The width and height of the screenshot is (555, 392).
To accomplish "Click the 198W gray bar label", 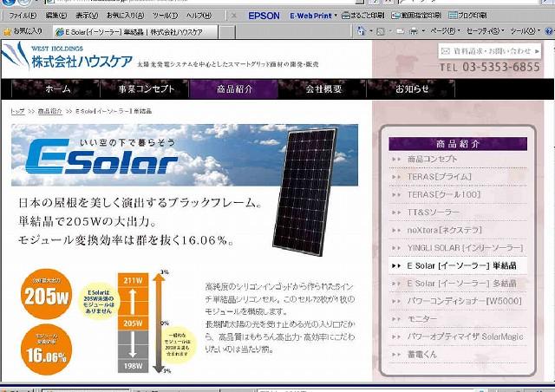I will click(x=133, y=365).
